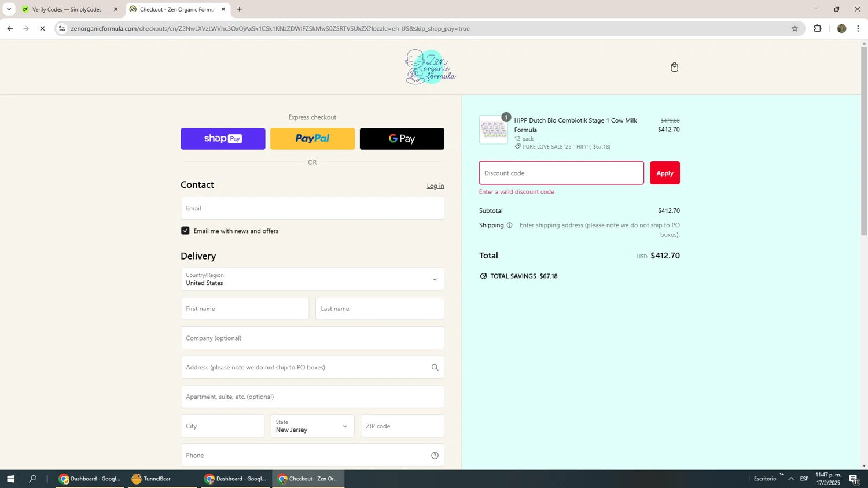Open the first Dashboard - Google Chrome taskbar item
The width and height of the screenshot is (868, 488).
[90, 479]
